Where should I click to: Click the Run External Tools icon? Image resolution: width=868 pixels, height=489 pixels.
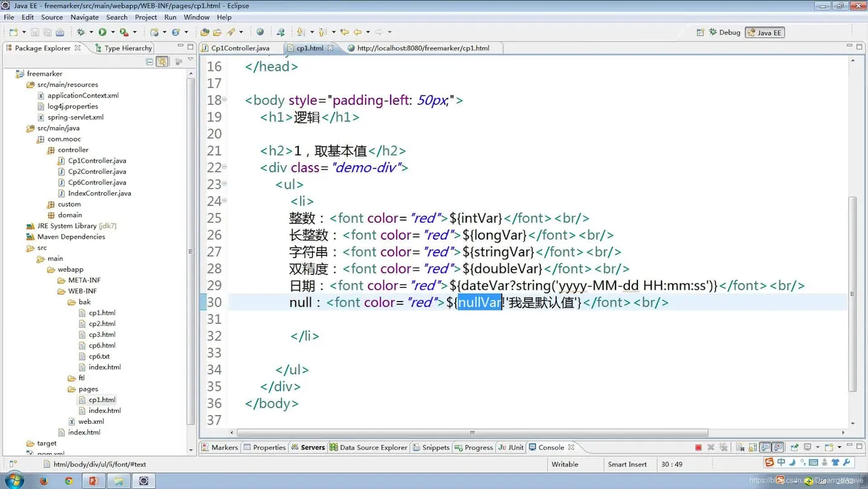click(124, 32)
